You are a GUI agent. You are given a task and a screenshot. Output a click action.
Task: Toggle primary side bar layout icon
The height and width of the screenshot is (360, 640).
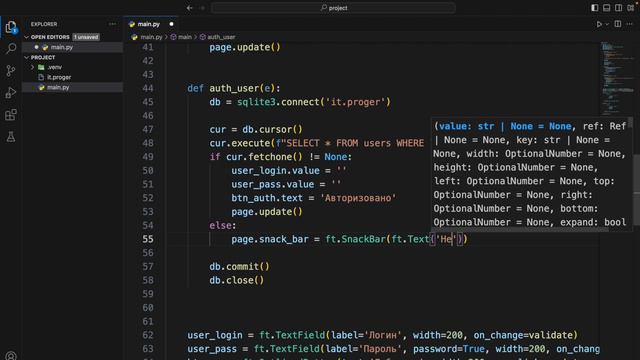click(595, 8)
